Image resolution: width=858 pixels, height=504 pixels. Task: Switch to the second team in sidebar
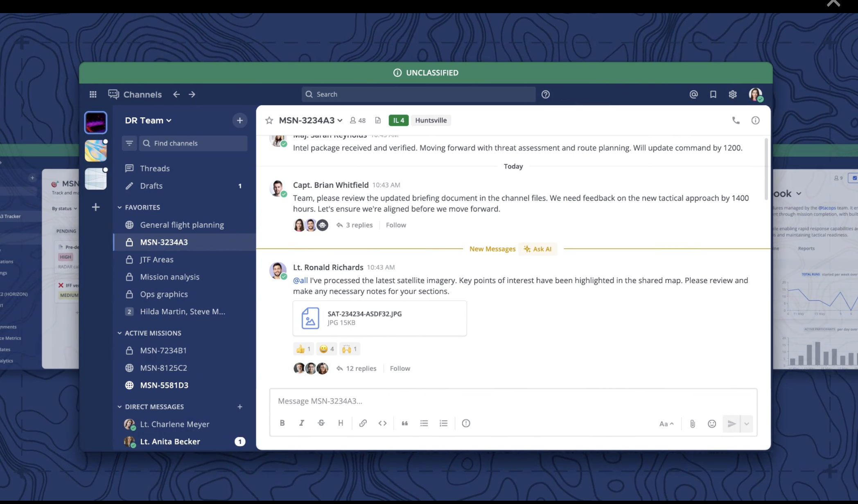coord(96,151)
